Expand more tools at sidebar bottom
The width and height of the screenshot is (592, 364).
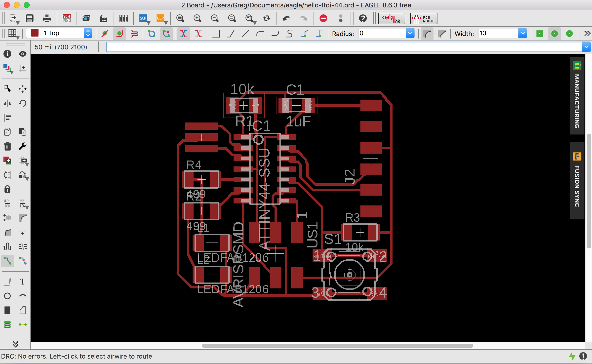(x=16, y=344)
